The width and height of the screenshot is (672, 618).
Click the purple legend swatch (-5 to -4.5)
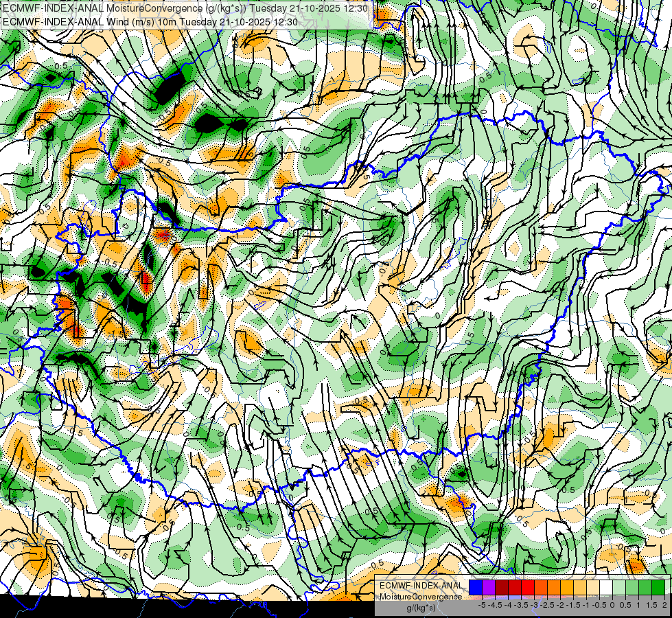pos(489,588)
